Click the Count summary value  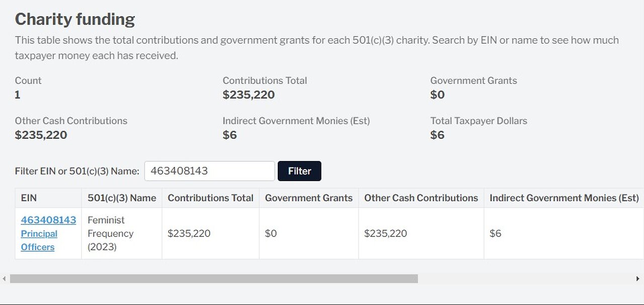click(18, 95)
